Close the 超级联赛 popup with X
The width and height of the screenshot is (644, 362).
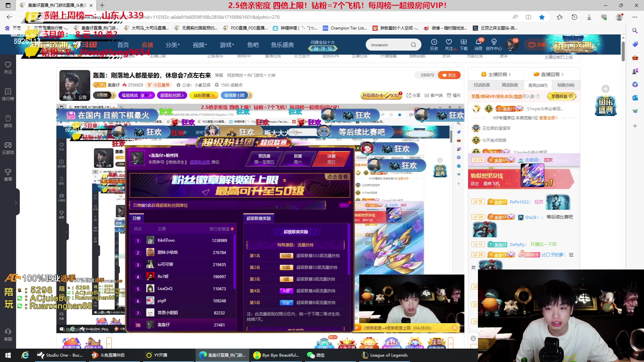pyautogui.click(x=358, y=148)
